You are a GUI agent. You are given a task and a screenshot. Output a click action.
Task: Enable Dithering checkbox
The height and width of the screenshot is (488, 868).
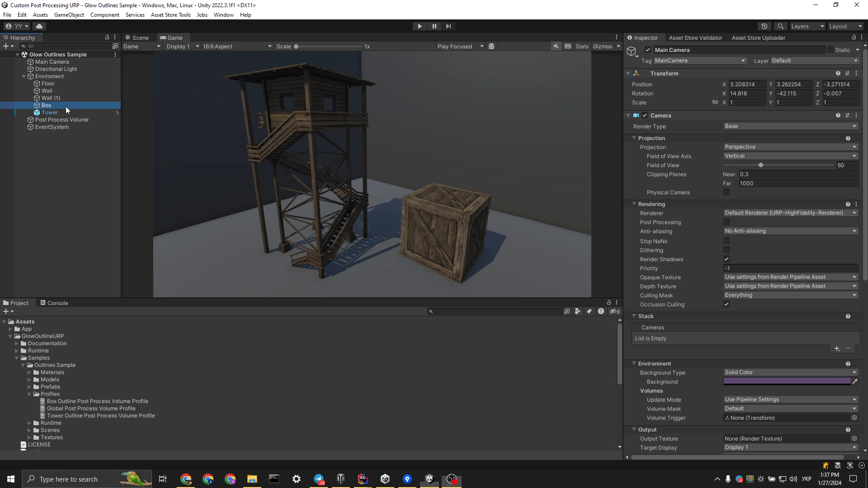coord(726,250)
